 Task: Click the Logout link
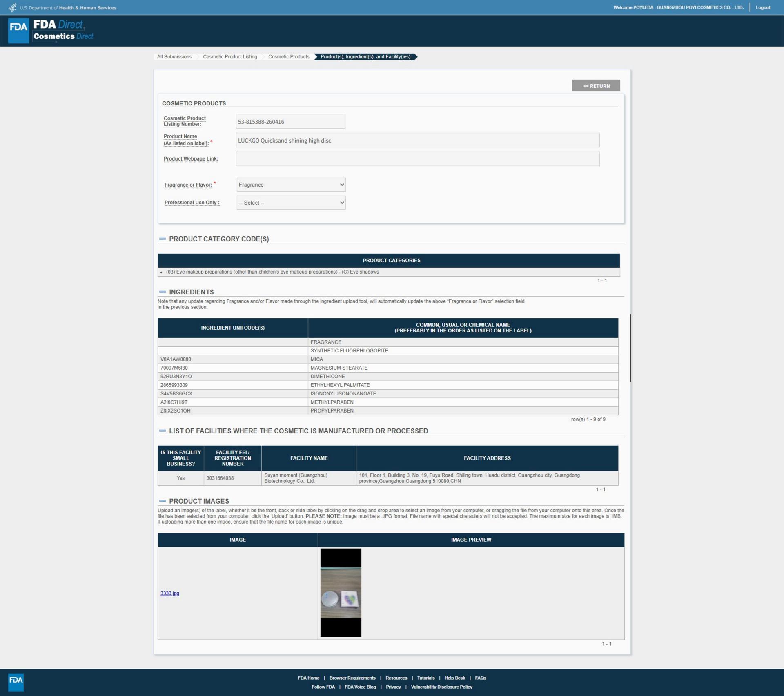coord(762,7)
